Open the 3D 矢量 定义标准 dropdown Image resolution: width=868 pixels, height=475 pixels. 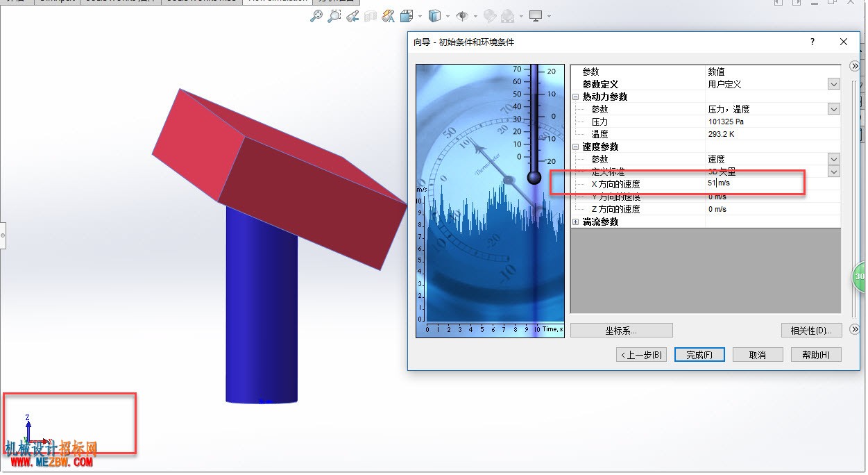(833, 172)
